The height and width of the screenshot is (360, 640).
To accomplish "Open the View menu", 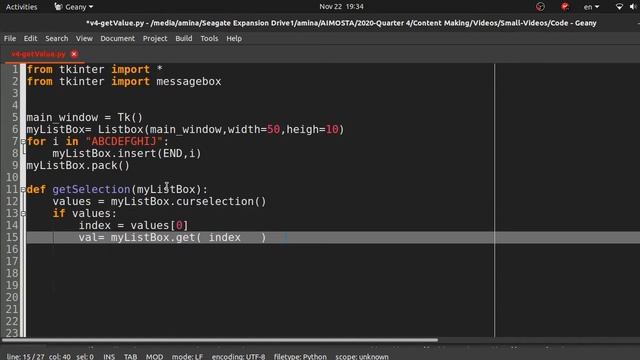I will (84, 38).
